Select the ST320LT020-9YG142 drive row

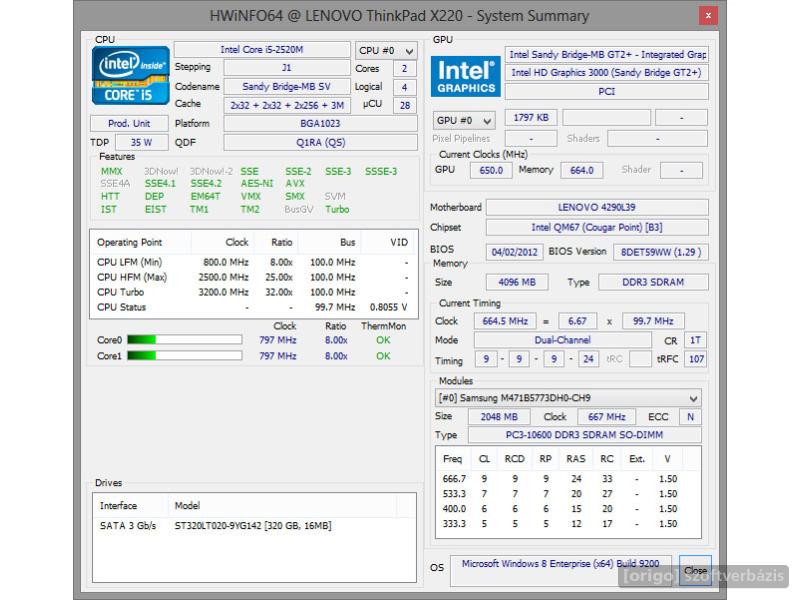pyautogui.click(x=254, y=526)
